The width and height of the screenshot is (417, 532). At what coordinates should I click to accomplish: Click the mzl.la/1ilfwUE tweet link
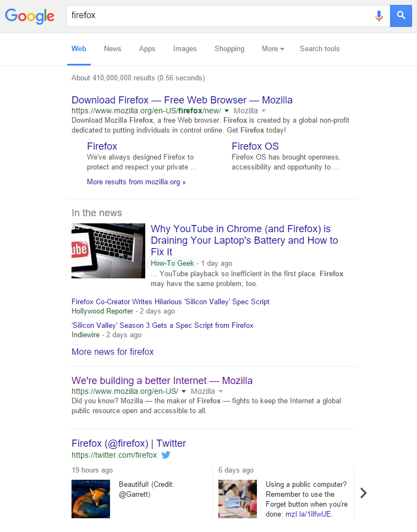(x=308, y=514)
